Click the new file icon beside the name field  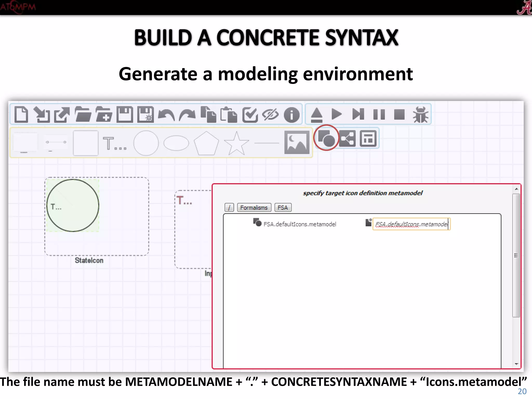pos(369,222)
